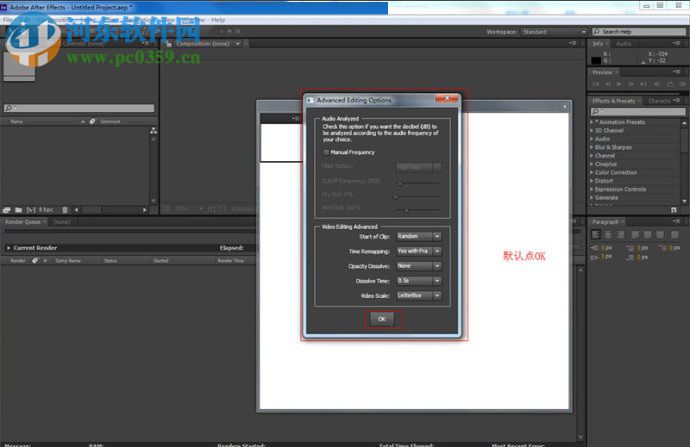Open the Dissolve Time dropdown
Image resolution: width=690 pixels, height=447 pixels.
pos(419,280)
